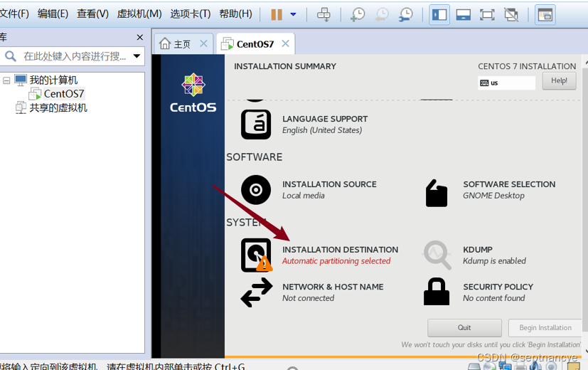This screenshot has height=370, width=588.
Task: Click the Unity mode toolbar icon
Action: pos(511,15)
